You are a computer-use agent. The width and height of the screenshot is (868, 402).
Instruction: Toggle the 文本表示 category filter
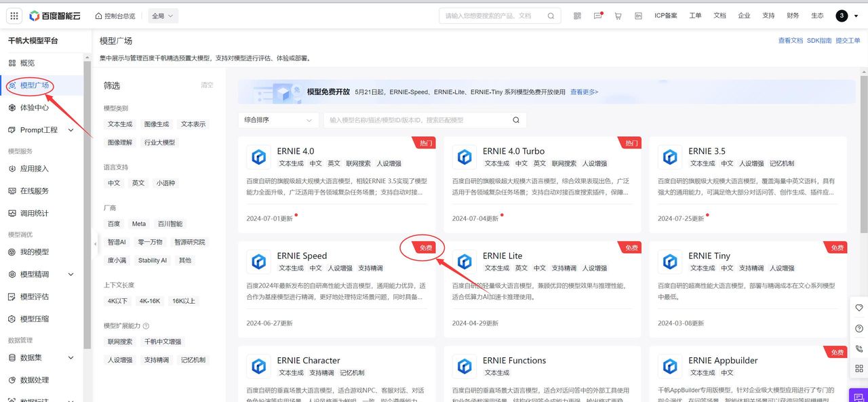(193, 124)
